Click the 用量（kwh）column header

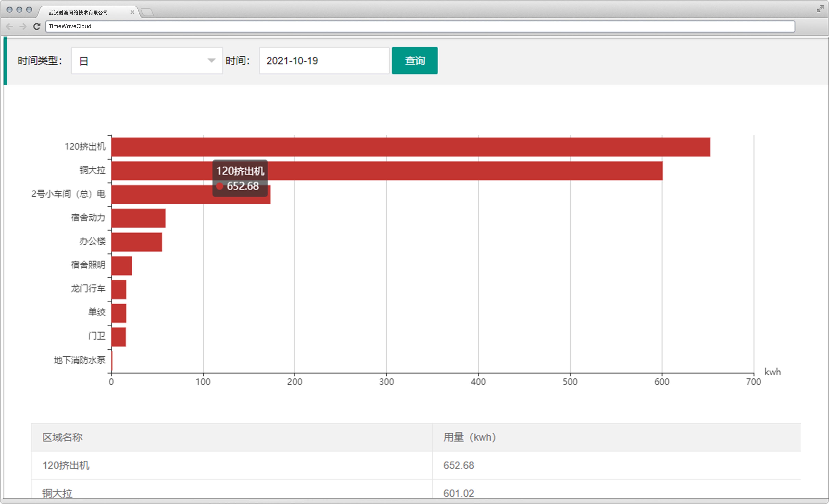coord(616,437)
